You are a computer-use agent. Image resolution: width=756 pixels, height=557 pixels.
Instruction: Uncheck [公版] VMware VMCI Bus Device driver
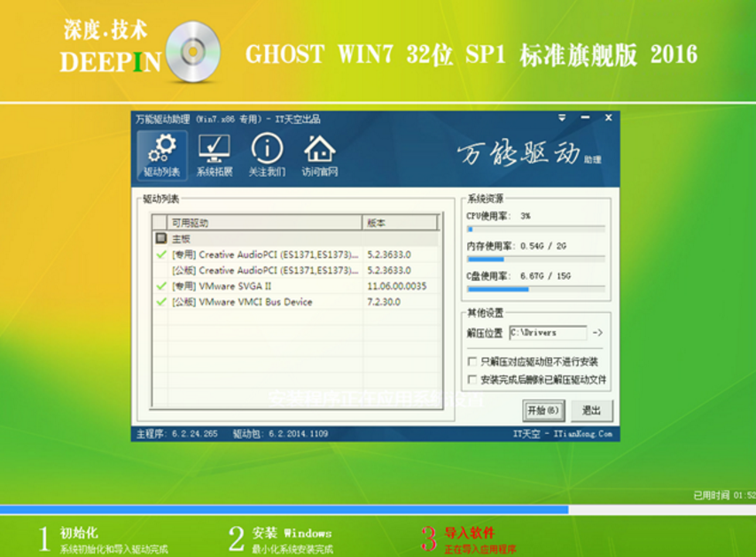pos(161,302)
